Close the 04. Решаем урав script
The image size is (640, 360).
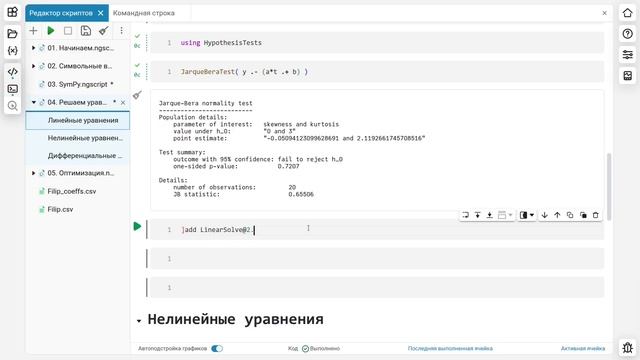[x=123, y=102]
